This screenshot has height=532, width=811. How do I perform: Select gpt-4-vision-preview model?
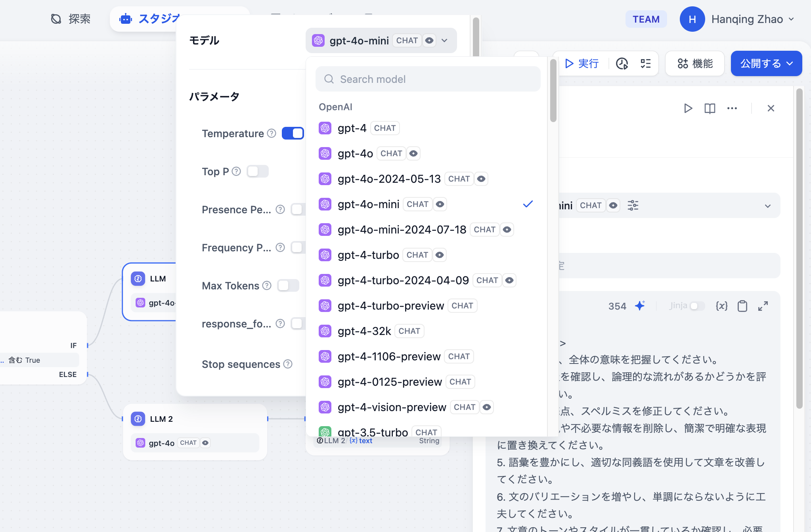426,407
